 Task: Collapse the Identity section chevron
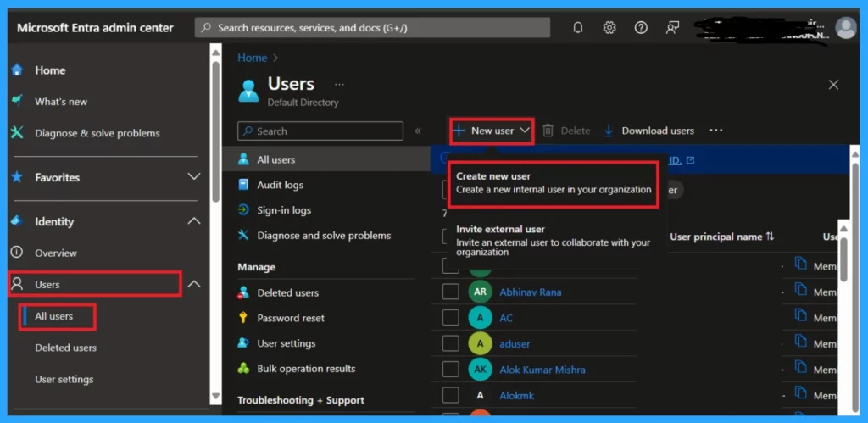tap(194, 221)
